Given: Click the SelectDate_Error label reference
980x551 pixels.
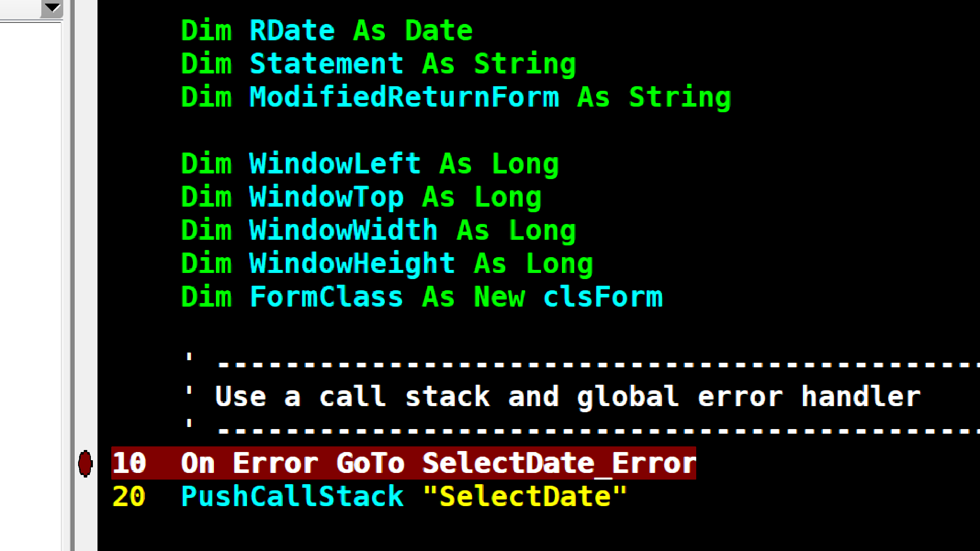Looking at the screenshot, I should 559,464.
